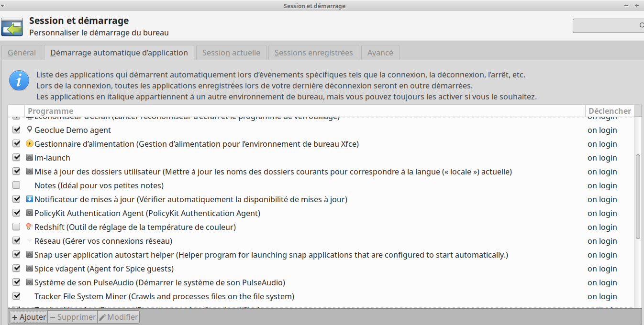Click the Déclencher column header
This screenshot has height=325, width=644.
click(610, 111)
